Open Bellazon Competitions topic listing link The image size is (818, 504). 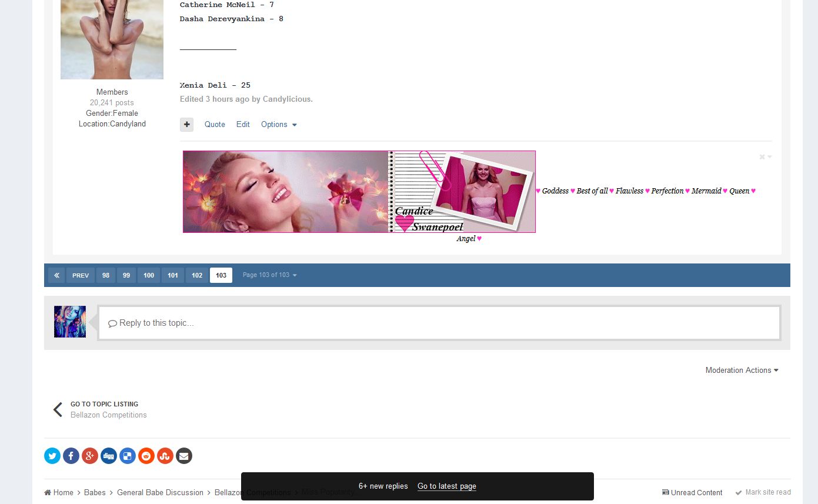pyautogui.click(x=109, y=415)
